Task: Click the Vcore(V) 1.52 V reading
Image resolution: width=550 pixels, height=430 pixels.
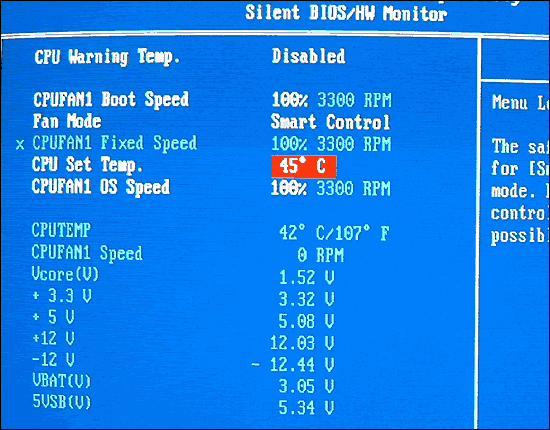Action: click(307, 277)
